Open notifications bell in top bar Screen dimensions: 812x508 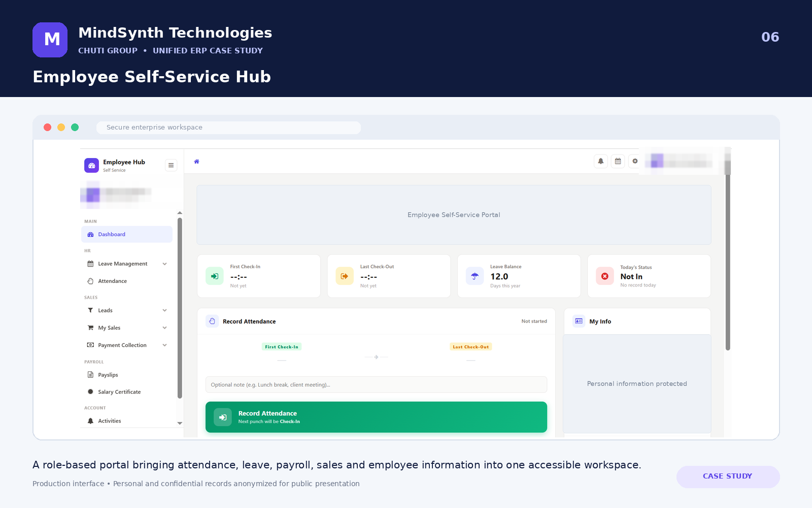pos(601,161)
